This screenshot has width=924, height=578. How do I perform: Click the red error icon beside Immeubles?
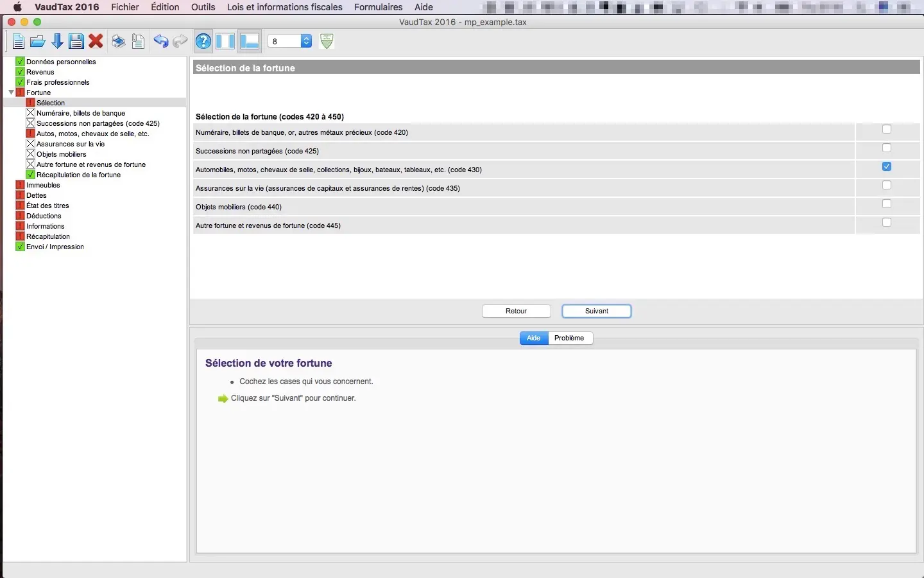[20, 185]
